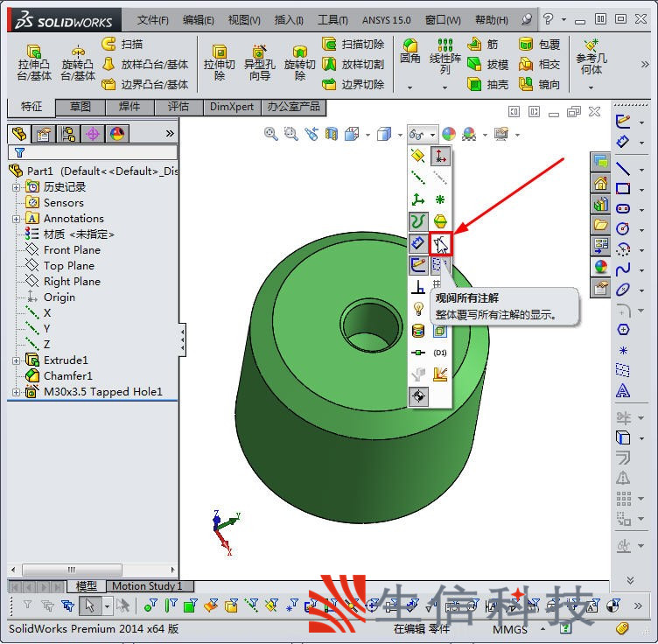This screenshot has width=658, height=644.
Task: Click the Extruded Cut (拉伸切除) tool
Action: (x=219, y=63)
